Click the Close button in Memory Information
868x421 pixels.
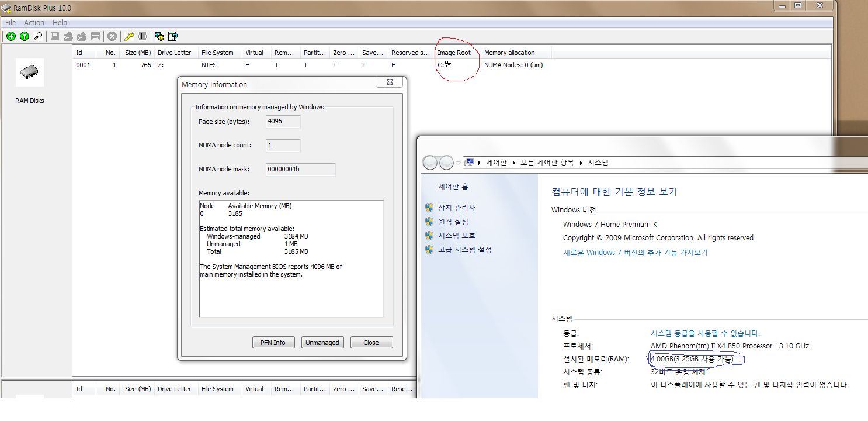tap(371, 343)
